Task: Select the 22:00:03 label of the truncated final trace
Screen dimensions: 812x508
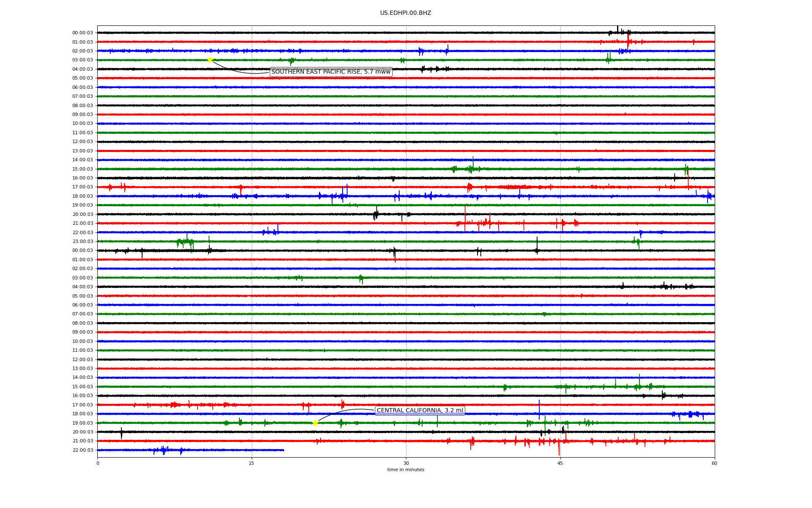Action: pyautogui.click(x=82, y=450)
